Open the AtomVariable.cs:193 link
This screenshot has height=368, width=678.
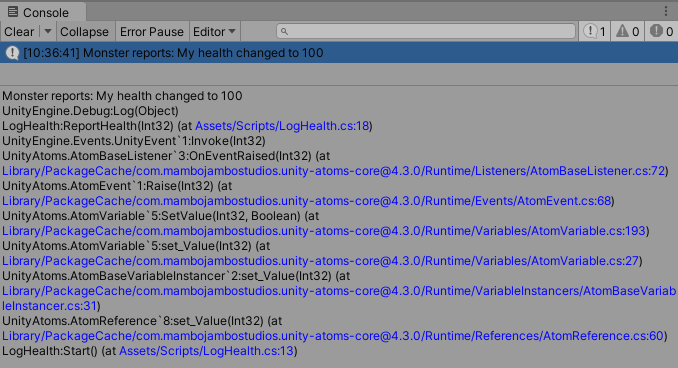pos(324,231)
